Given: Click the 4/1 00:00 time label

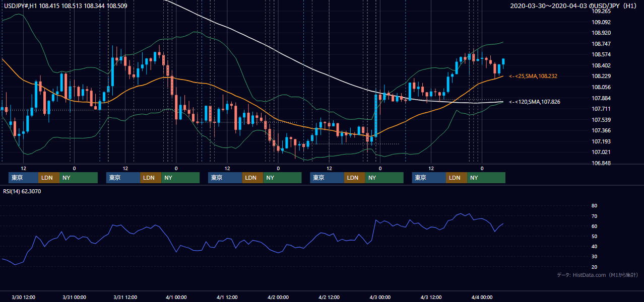Looking at the screenshot, I should pyautogui.click(x=176, y=297).
